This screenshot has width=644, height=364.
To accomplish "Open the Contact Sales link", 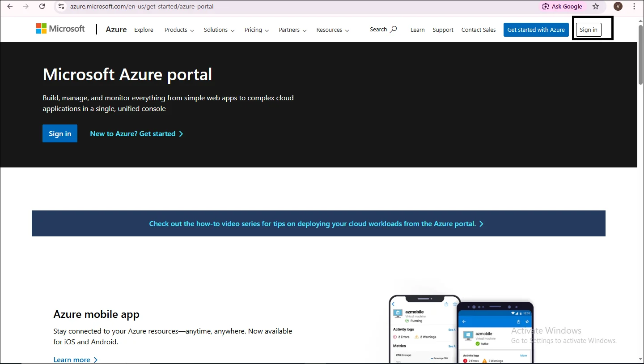I will [x=479, y=30].
